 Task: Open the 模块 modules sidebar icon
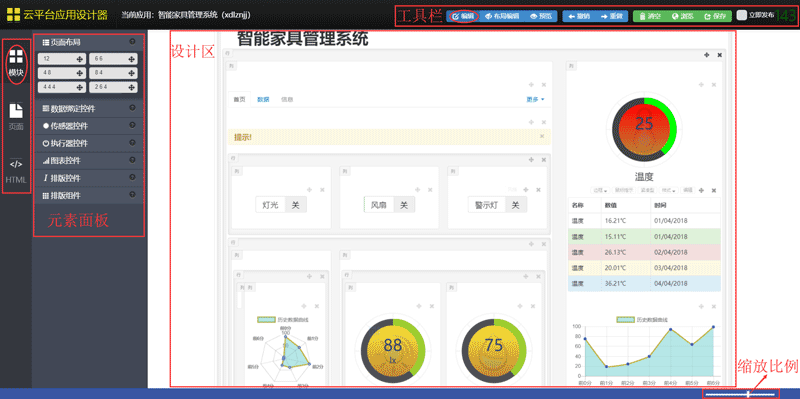point(16,63)
